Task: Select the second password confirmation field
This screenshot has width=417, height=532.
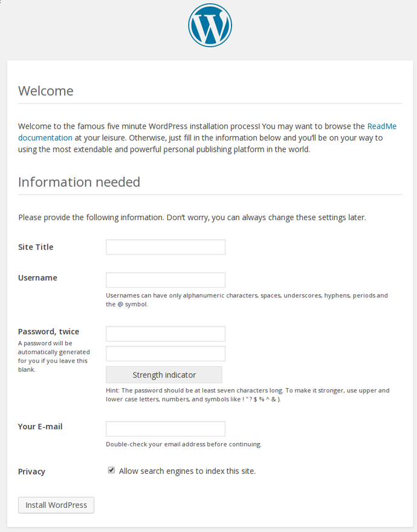Action: click(166, 354)
